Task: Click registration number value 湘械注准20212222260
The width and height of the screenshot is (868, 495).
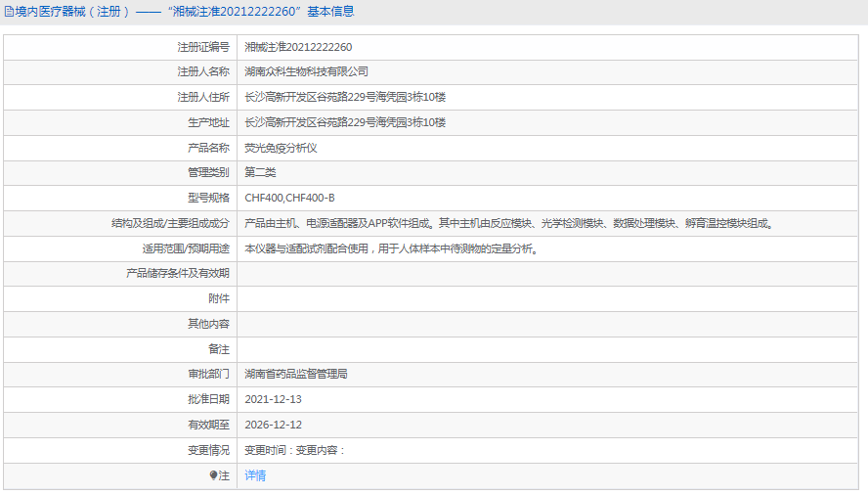Action: click(x=298, y=47)
